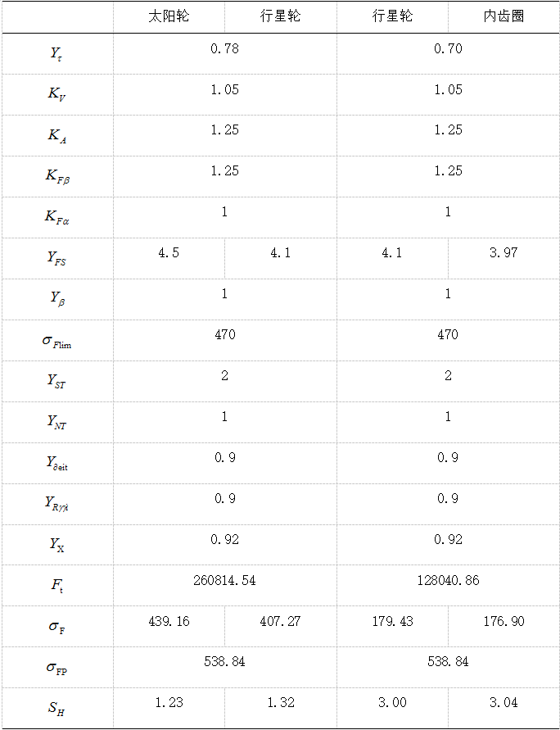Click the Y_FS value 4.5
The height and width of the screenshot is (730, 560).
(x=169, y=253)
